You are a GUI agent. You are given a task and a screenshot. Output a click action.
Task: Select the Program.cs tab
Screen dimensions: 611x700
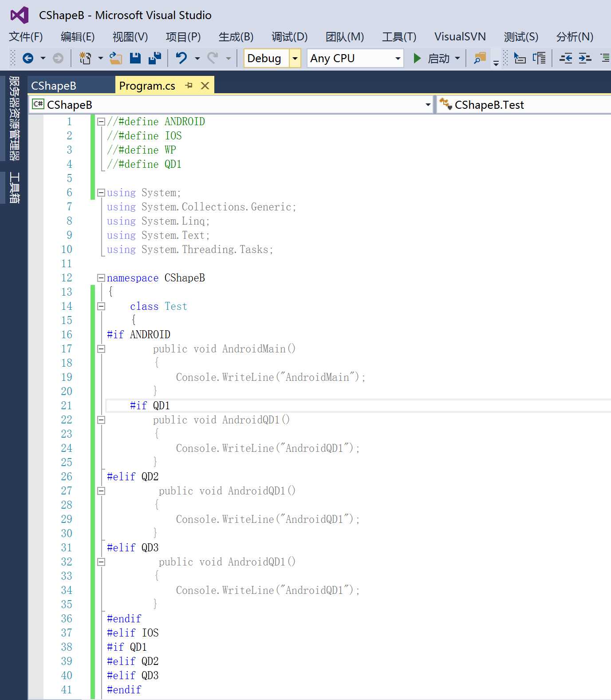click(147, 86)
